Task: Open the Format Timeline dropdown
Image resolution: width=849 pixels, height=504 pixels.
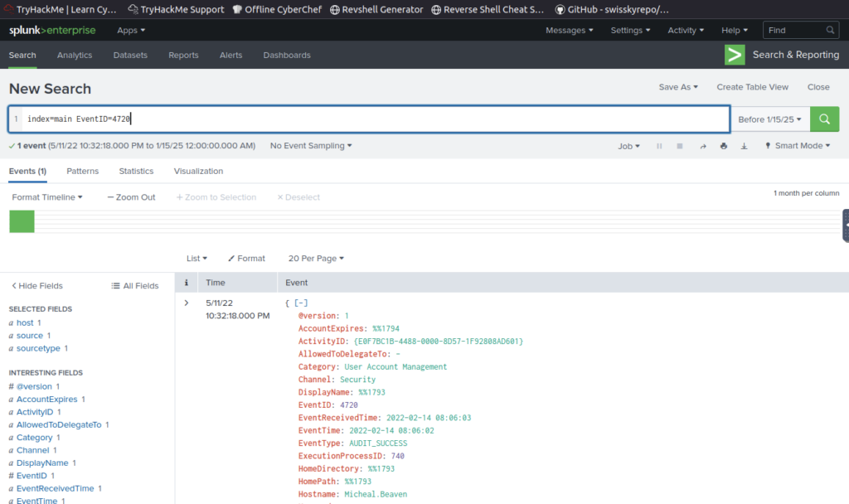Action: click(47, 197)
